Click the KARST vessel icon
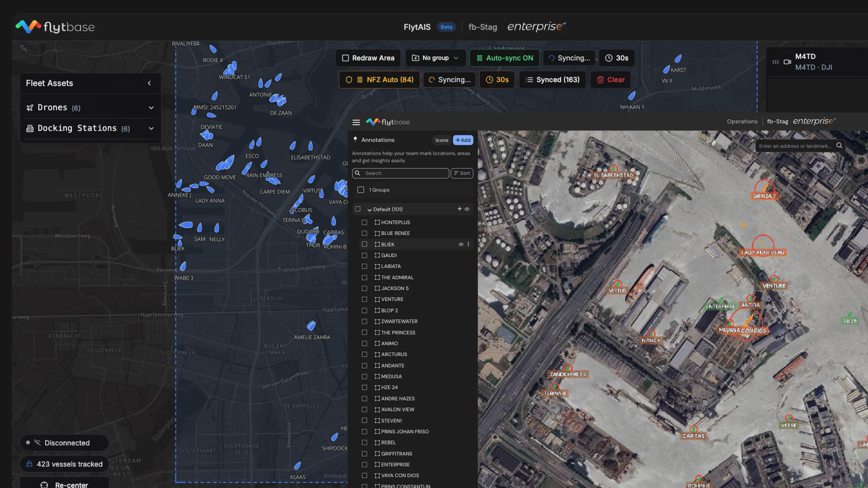 click(678, 59)
